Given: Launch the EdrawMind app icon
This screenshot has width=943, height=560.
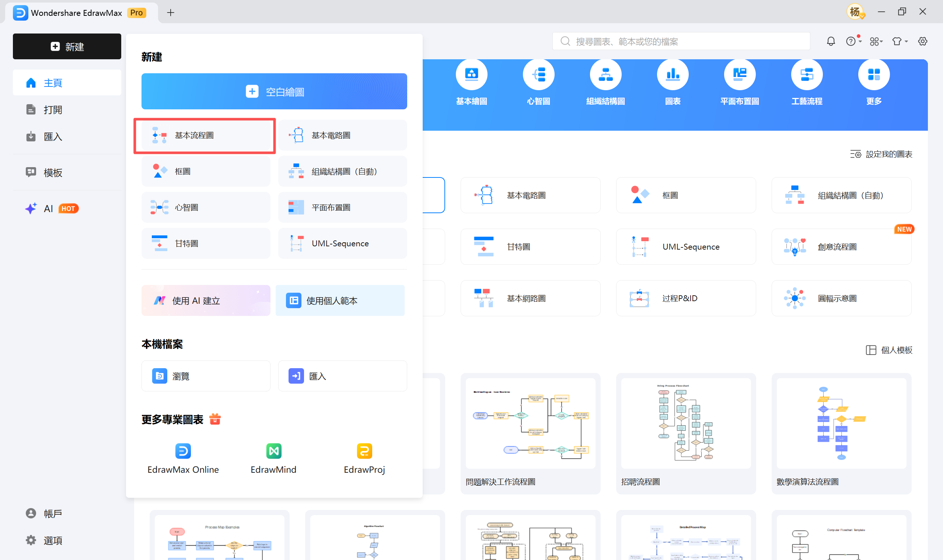Looking at the screenshot, I should (273, 451).
